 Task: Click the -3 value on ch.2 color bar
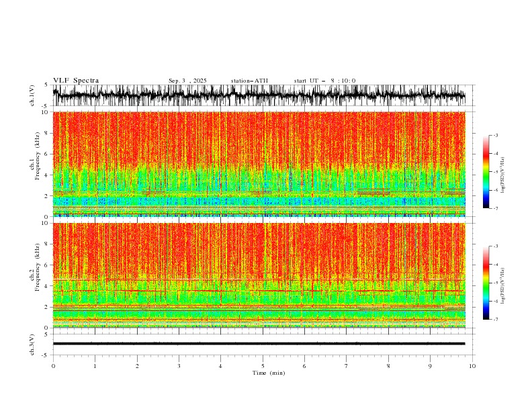click(x=495, y=246)
